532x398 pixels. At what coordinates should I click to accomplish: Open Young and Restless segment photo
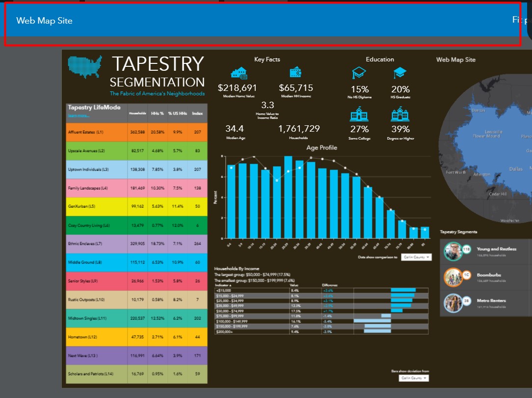tap(453, 251)
